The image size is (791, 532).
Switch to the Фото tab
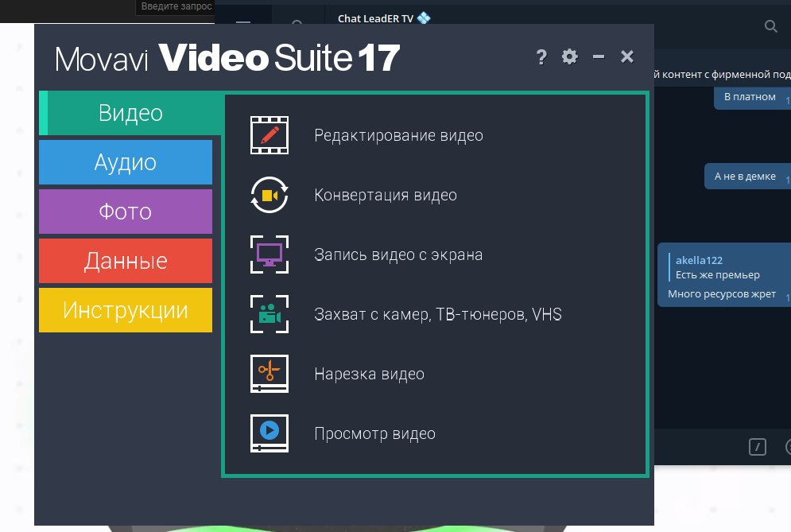[126, 212]
